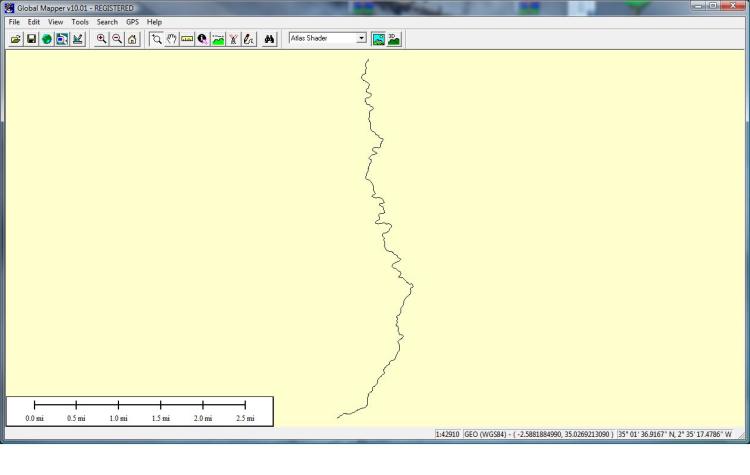Select the Pan hand tool
The image size is (750, 475).
click(171, 38)
